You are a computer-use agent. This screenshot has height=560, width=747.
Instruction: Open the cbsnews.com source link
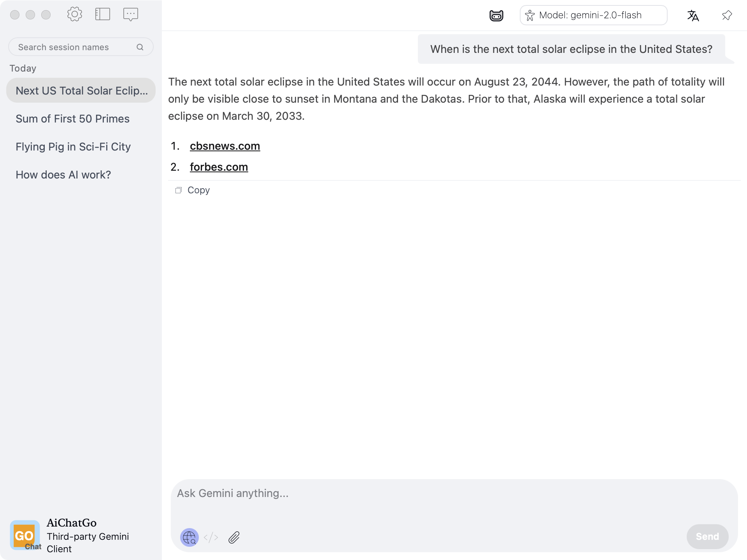[x=225, y=146]
